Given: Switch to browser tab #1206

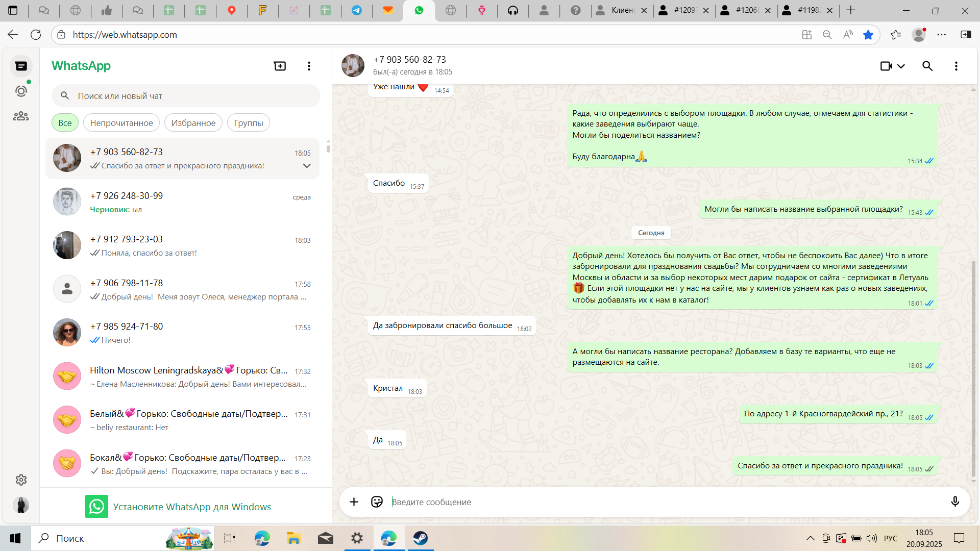Looking at the screenshot, I should 746,10.
